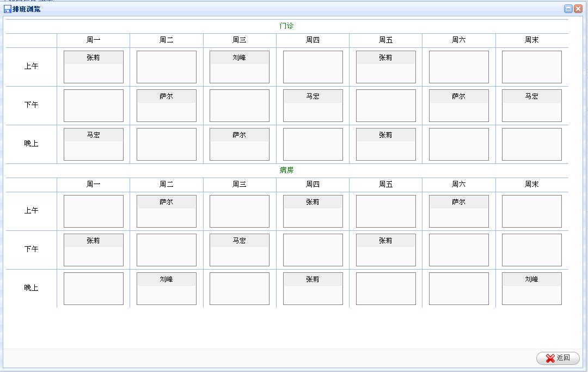Click empty shift box 病房 周二 下午
Screen dimensions: 588x372
point(167,250)
